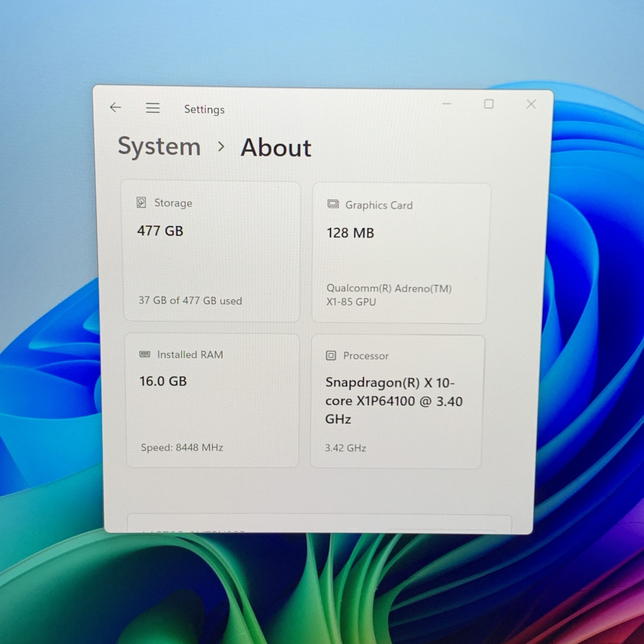Open the Processor card

point(397,402)
